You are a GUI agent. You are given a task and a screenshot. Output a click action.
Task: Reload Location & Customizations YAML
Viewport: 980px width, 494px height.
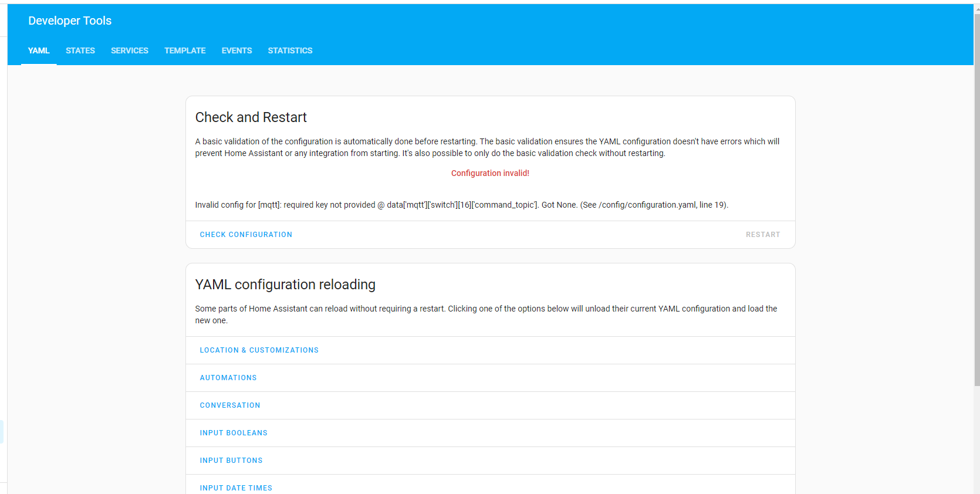click(259, 350)
